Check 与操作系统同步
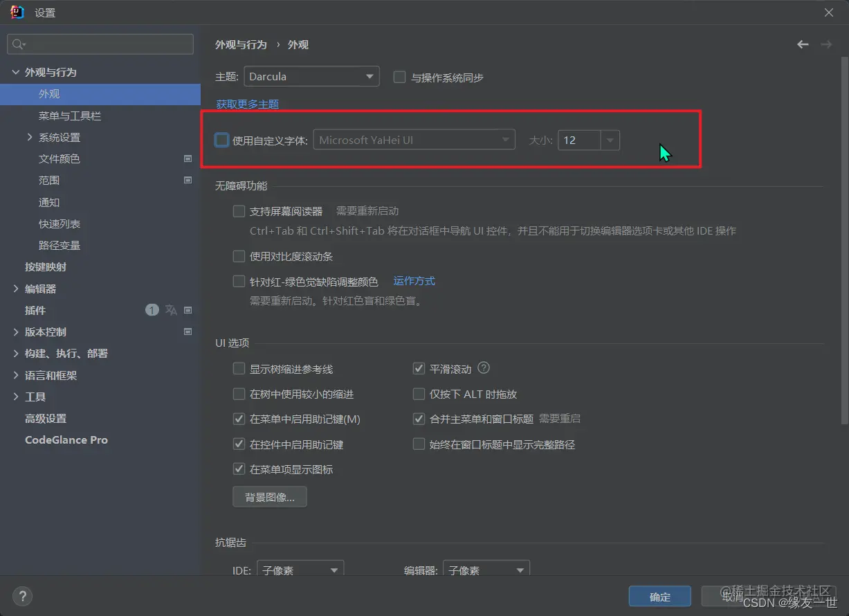This screenshot has width=849, height=616. [399, 77]
